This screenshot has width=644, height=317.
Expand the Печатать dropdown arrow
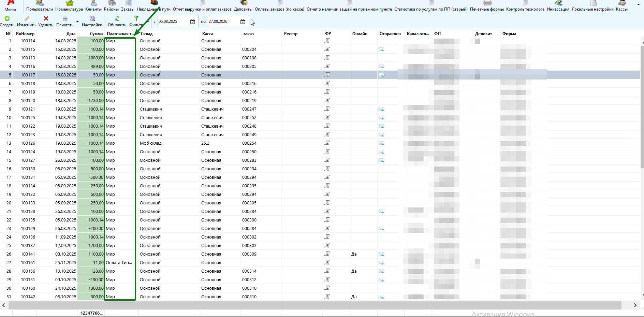coord(77,21)
